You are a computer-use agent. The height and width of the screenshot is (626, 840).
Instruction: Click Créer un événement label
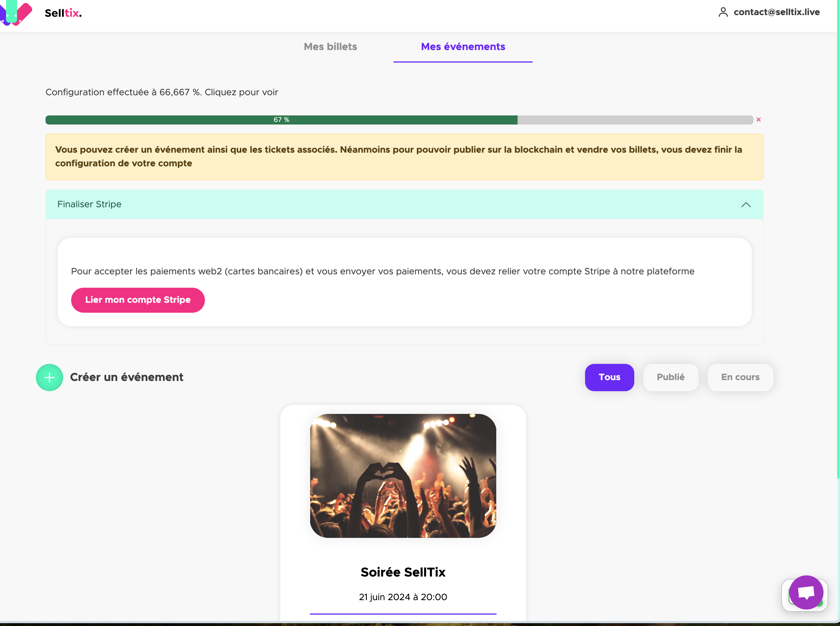pyautogui.click(x=127, y=378)
